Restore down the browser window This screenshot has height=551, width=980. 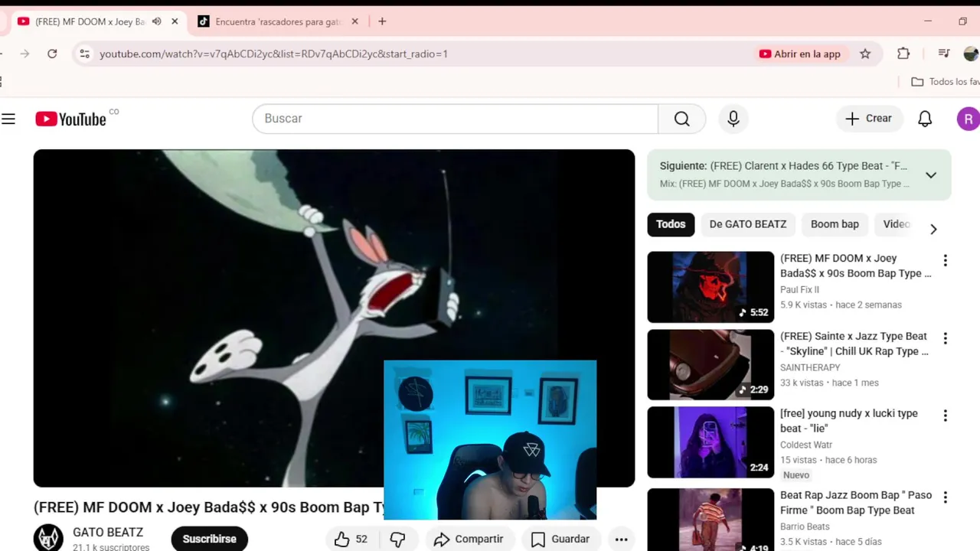point(962,21)
